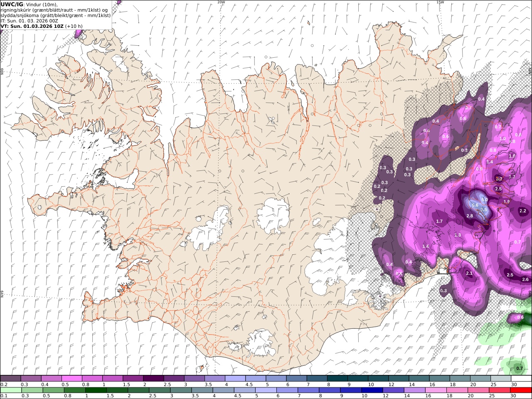The image size is (532, 399).
Task: Click the '15W' longitude label at top
Action: (440, 2)
